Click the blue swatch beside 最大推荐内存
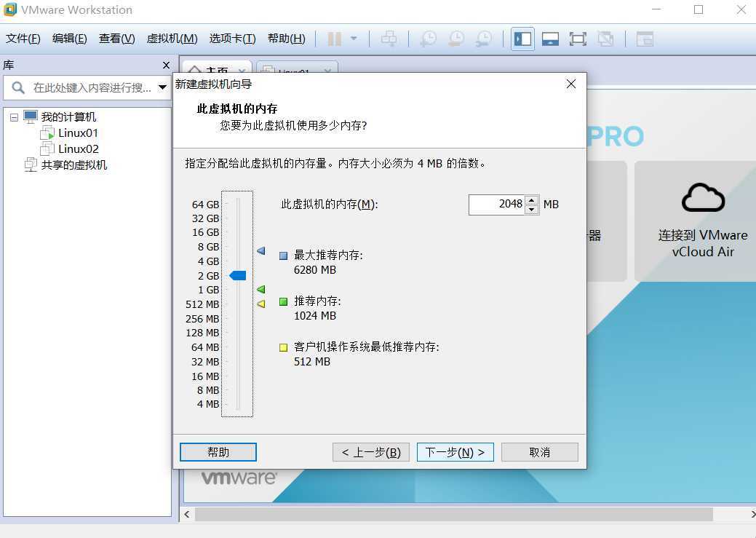 [284, 256]
